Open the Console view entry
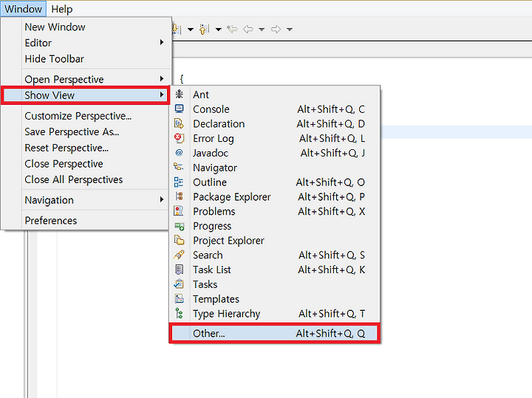 coord(274,109)
